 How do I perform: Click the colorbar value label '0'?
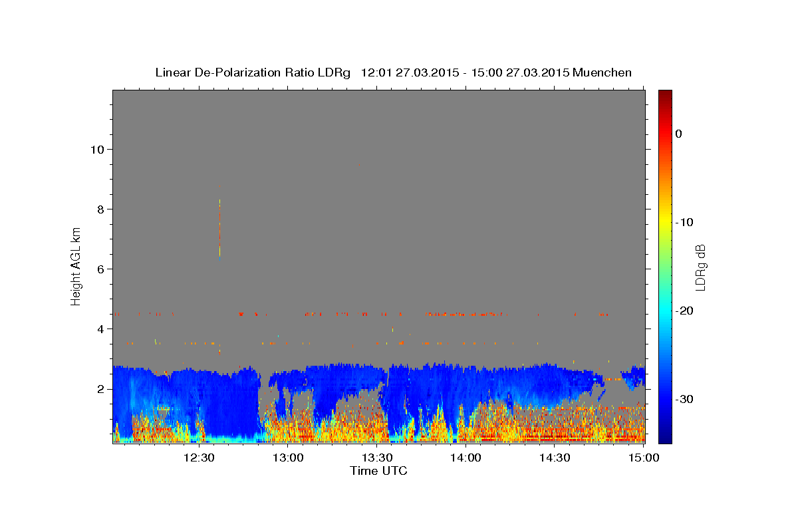click(679, 134)
